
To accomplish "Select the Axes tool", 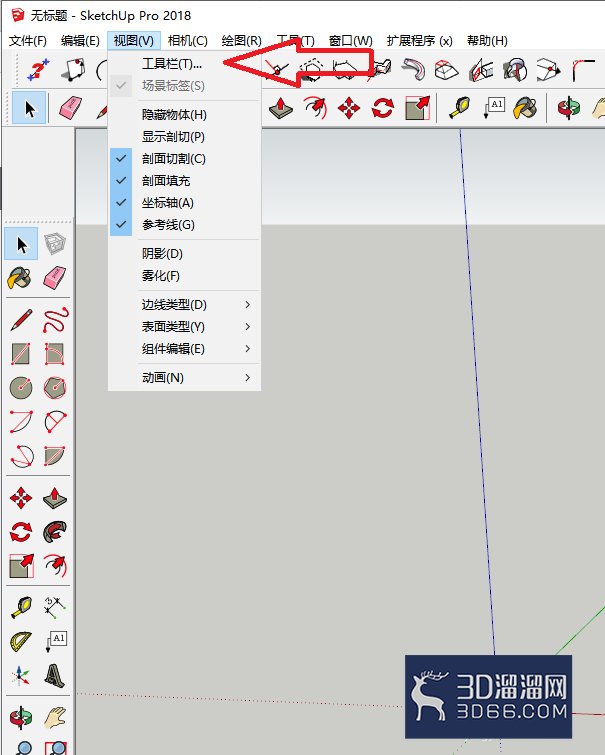I will 20,676.
